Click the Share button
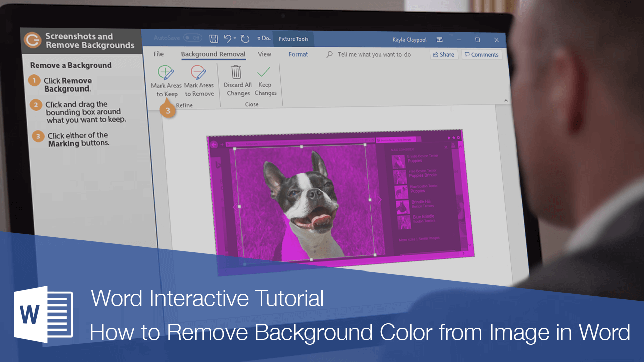This screenshot has width=644, height=362. tap(443, 54)
